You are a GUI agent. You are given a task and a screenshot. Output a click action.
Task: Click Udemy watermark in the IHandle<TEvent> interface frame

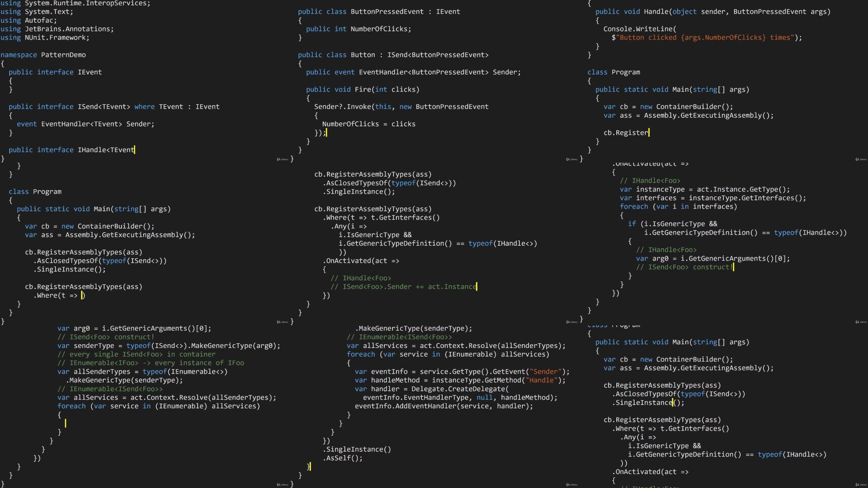[x=283, y=159]
